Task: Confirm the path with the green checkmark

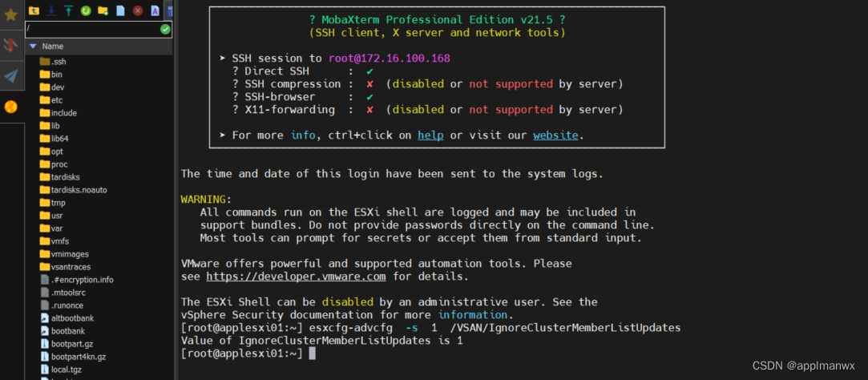Action: pos(166,30)
